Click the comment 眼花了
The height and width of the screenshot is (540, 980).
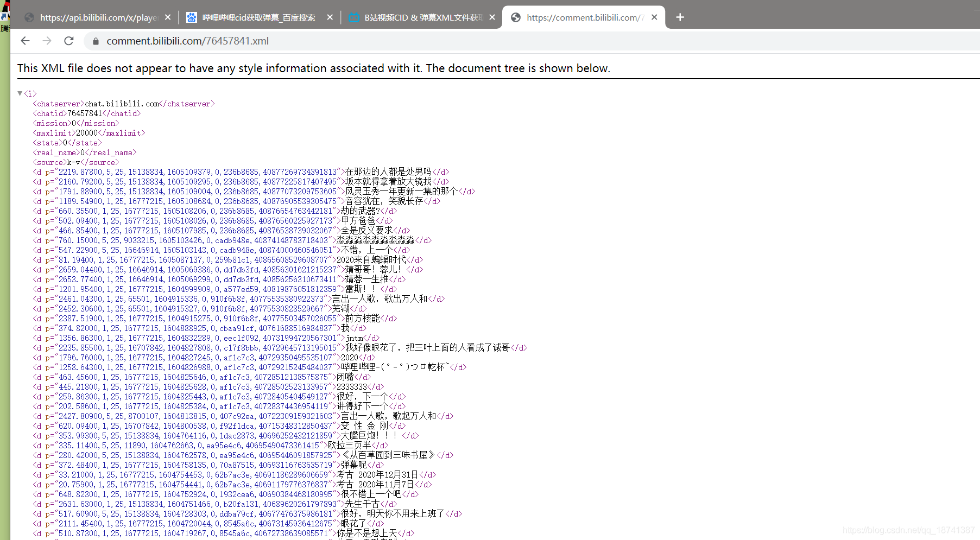pyautogui.click(x=354, y=524)
